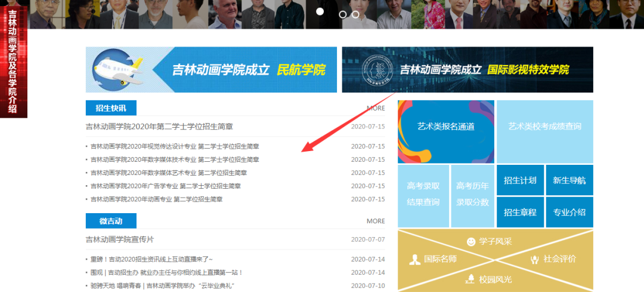Open 数字媒体技术专业 第二学士学位招生简章 link
Viewport: 644px width, 292px height.
175,159
